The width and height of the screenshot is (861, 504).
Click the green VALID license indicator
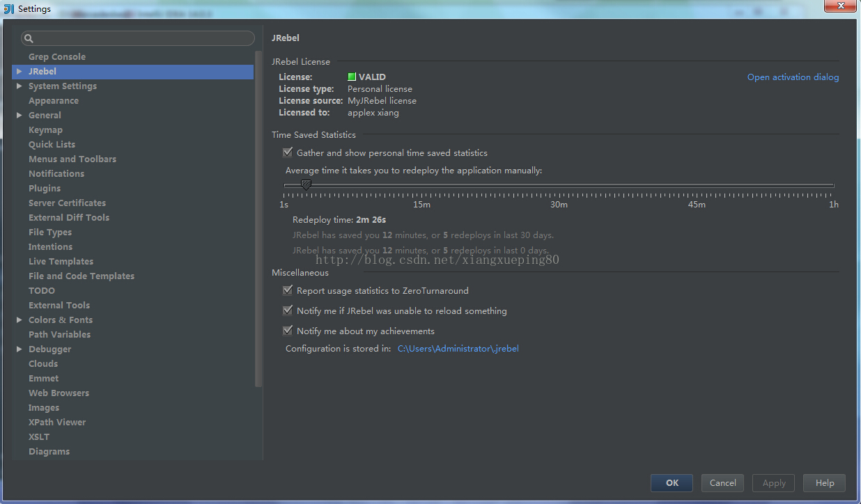(x=352, y=77)
